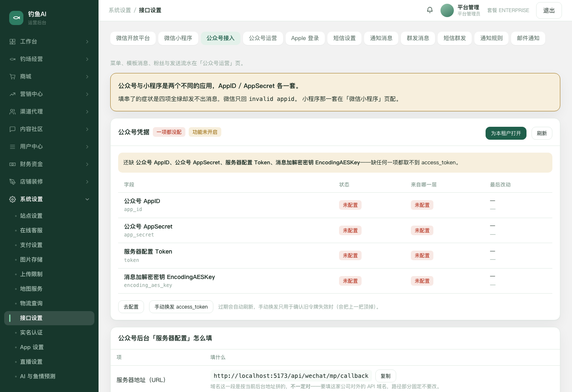Click the 手动换发 access_token button

181,307
